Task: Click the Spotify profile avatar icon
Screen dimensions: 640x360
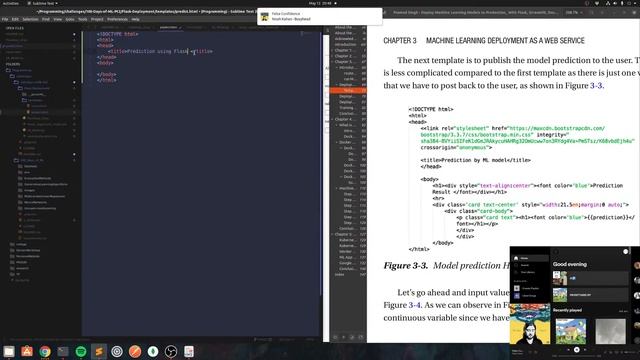Action: 625,251
